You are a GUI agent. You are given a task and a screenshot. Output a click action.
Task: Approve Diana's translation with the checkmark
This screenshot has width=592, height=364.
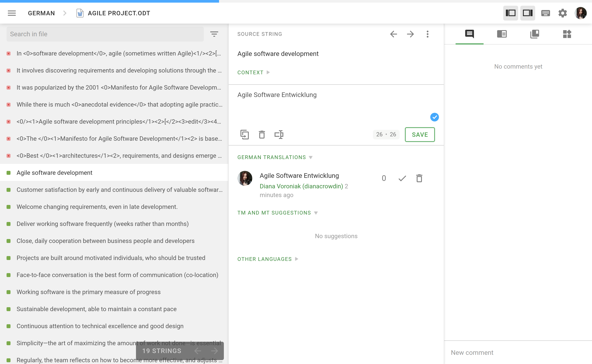(x=402, y=178)
